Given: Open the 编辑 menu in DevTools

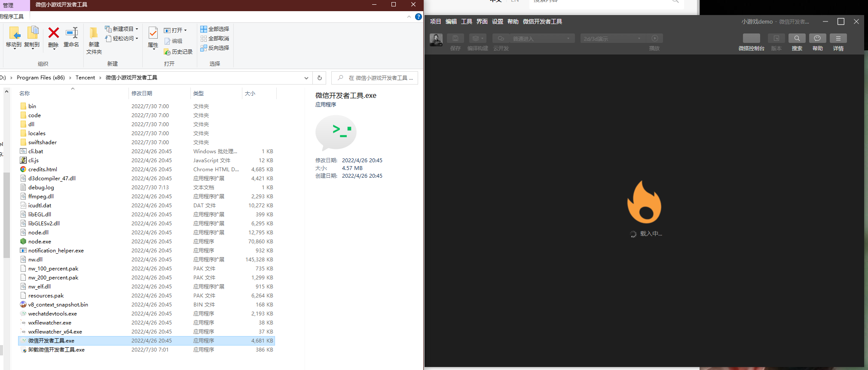Looking at the screenshot, I should 451,21.
